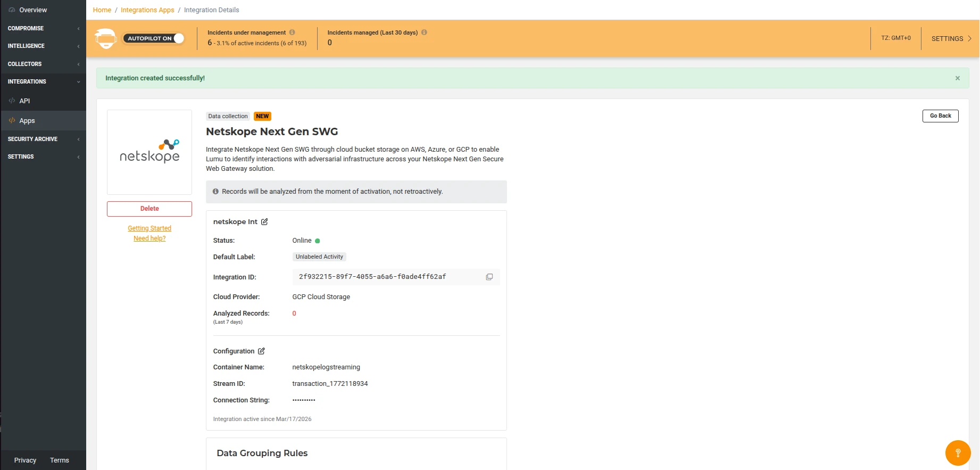
Task: Click the Autopilot robot avatar icon
Action: (105, 38)
